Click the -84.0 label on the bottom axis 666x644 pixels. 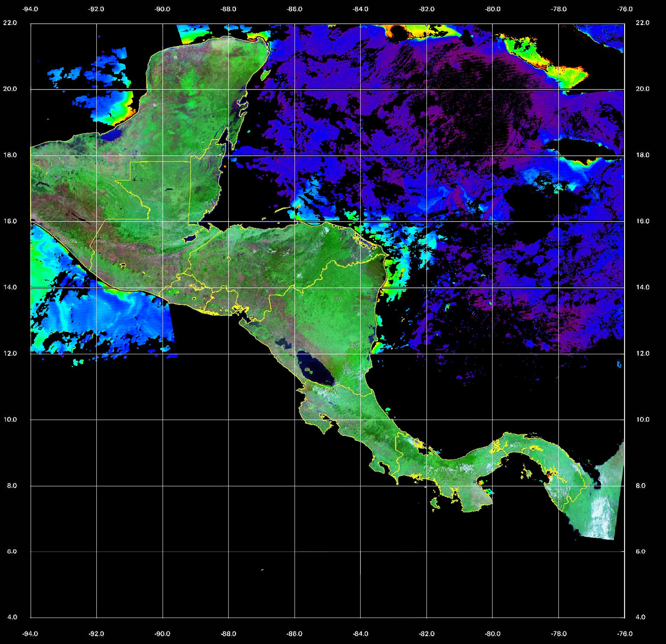pos(360,633)
